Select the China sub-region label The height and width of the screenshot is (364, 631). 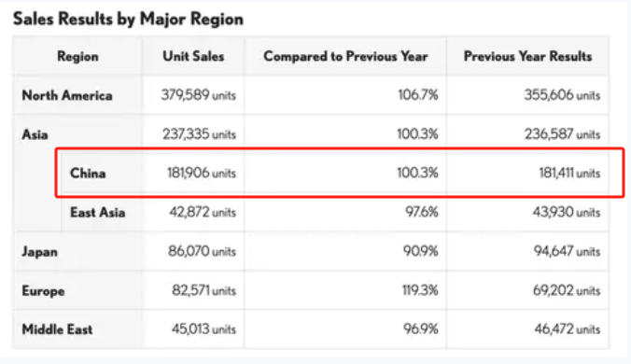click(x=88, y=173)
